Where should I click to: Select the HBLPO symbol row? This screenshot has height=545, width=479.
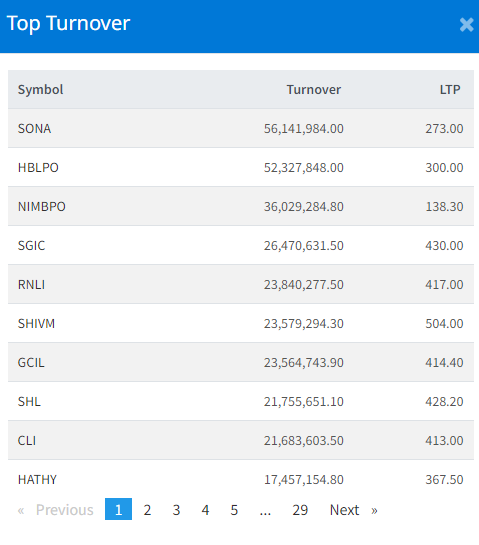click(x=241, y=167)
